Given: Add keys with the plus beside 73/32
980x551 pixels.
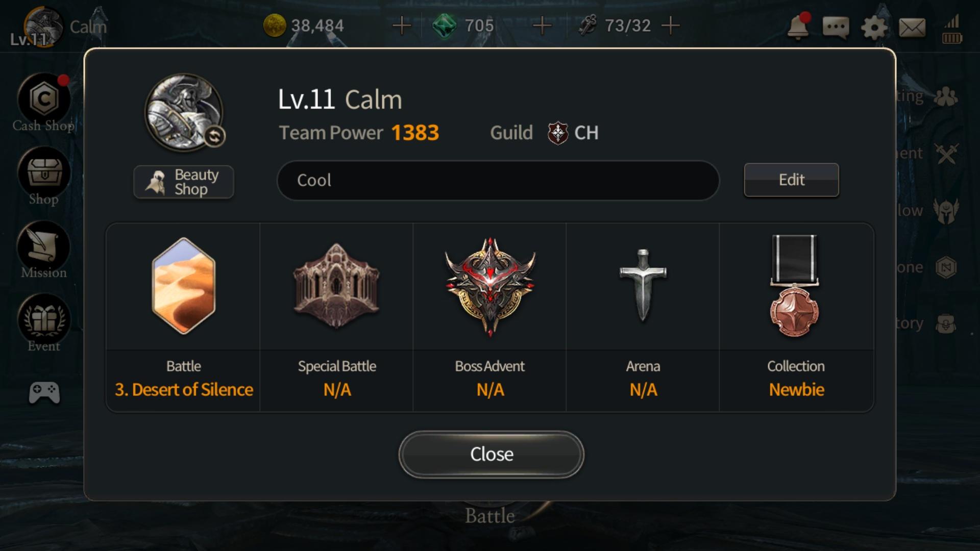Looking at the screenshot, I should click(671, 25).
